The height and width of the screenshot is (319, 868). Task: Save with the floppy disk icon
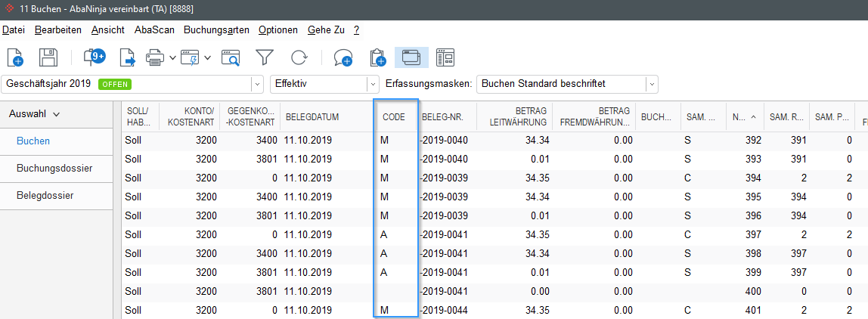coord(48,57)
